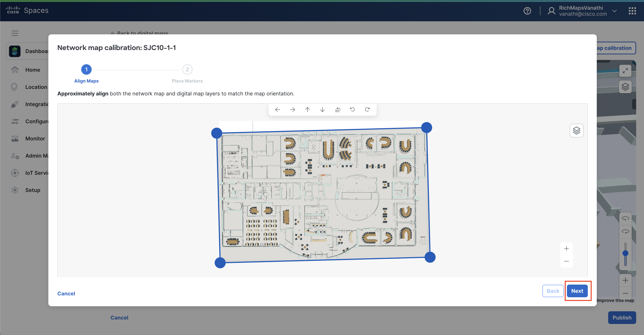Zoom out on the calibration canvas
This screenshot has height=335, width=644.
(566, 261)
